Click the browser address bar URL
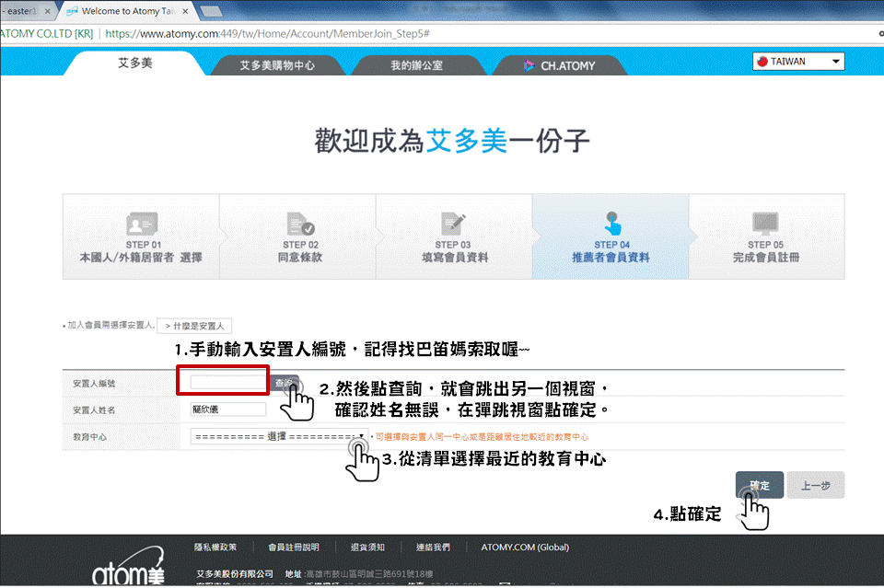884x588 pixels. (267, 34)
